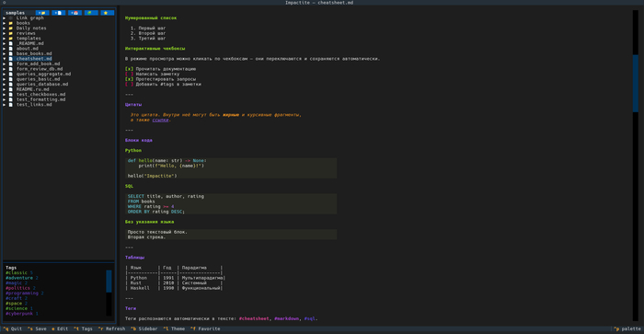The width and height of the screenshot is (644, 334).
Task: Click the Tags panel scrollbar thumb
Action: coord(109,281)
